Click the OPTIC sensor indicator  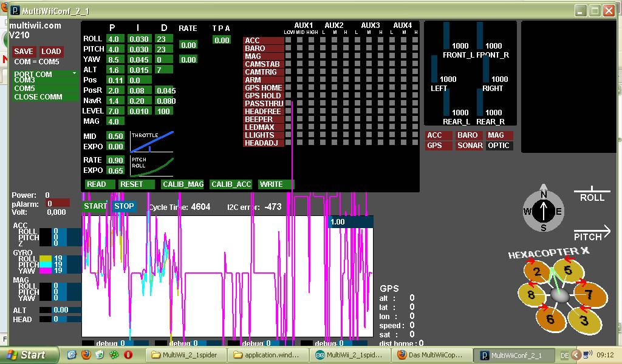(499, 146)
